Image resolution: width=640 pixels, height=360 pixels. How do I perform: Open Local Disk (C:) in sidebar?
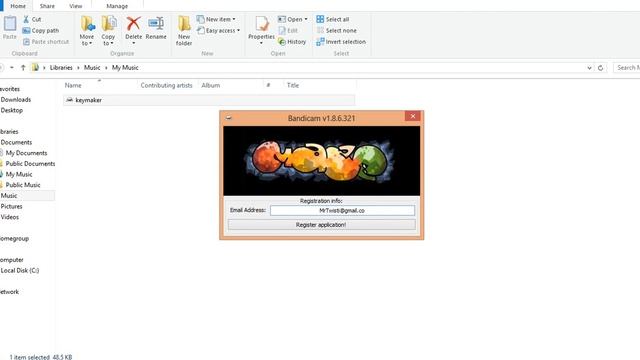point(20,271)
